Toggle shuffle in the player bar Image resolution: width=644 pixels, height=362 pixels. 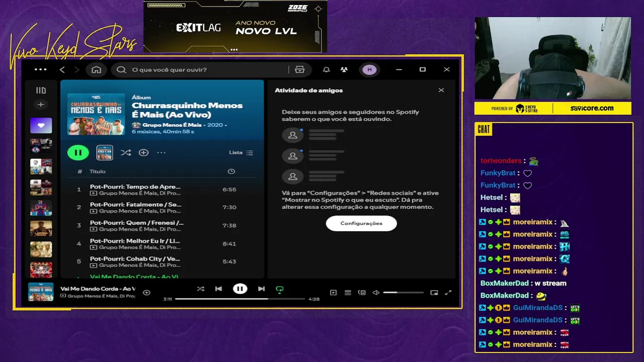[200, 289]
